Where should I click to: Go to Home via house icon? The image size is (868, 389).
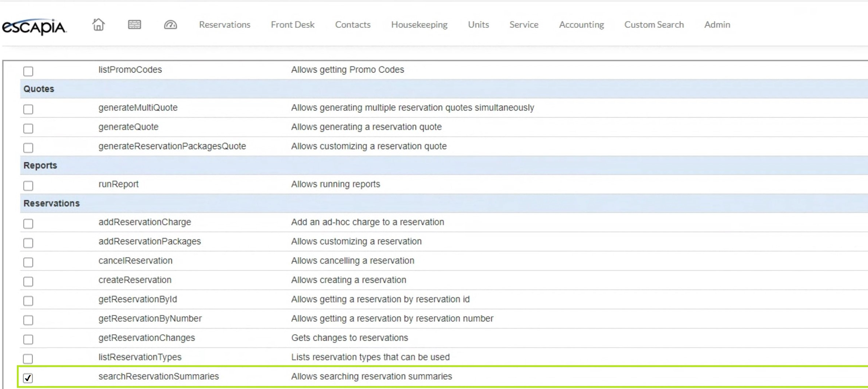click(x=98, y=25)
